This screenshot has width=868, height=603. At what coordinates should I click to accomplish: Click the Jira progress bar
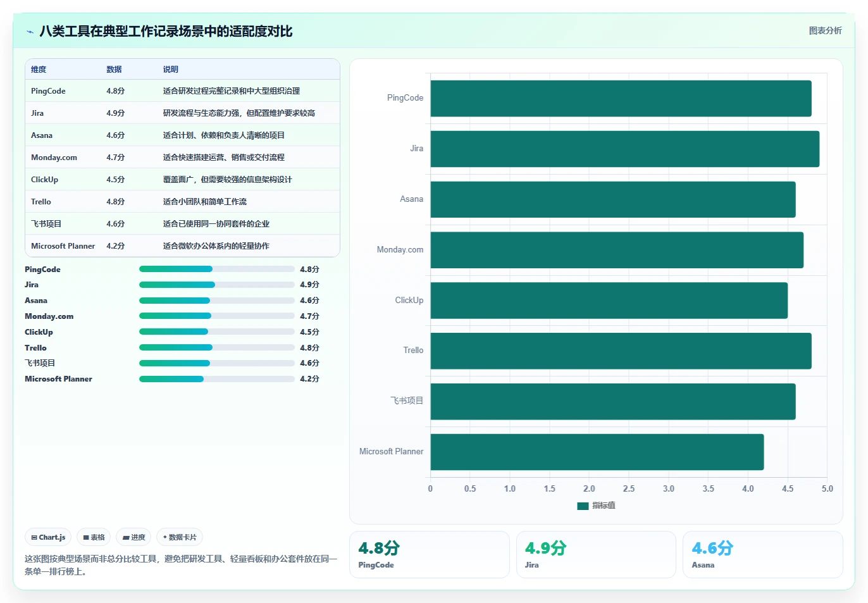(x=217, y=285)
